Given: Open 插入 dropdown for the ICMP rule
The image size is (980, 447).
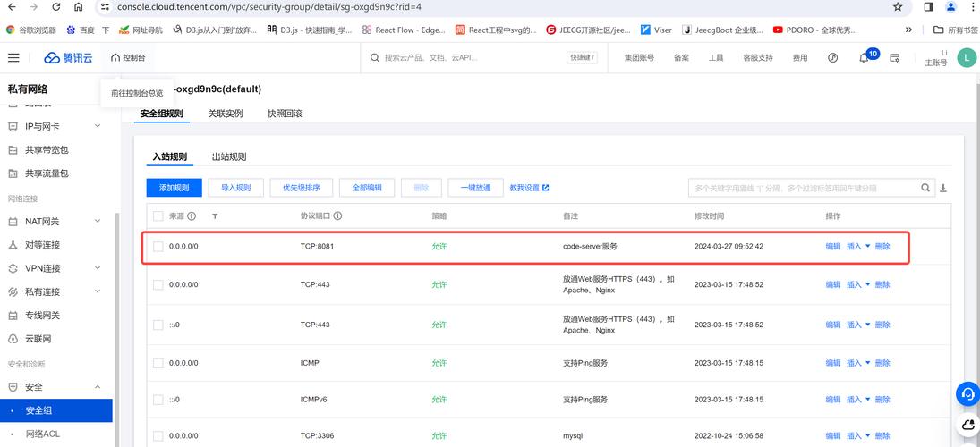Looking at the screenshot, I should 858,363.
